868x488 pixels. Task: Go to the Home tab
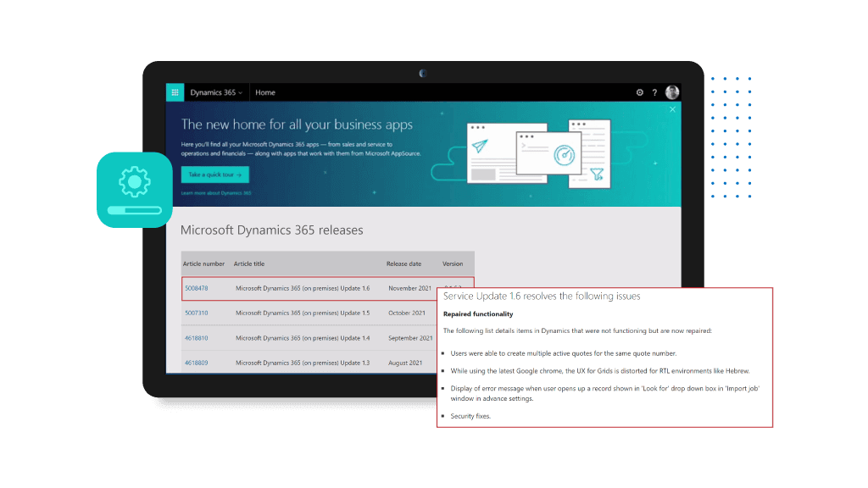(265, 92)
